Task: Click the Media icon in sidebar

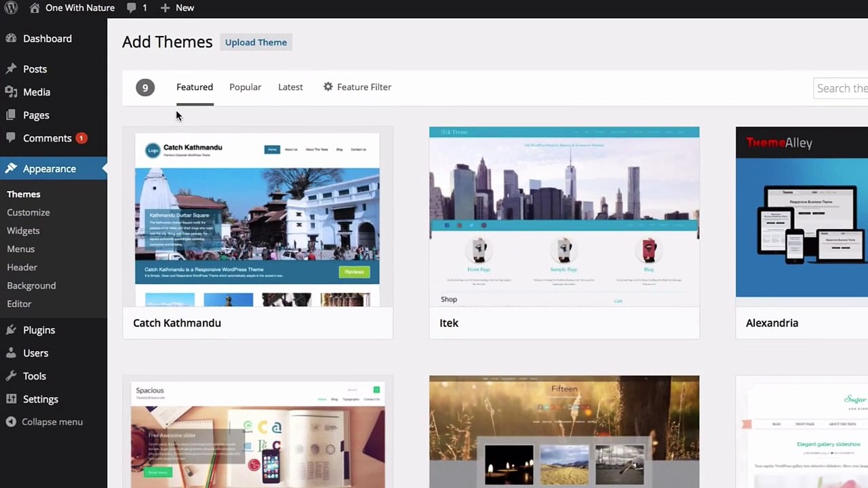Action: 11,92
